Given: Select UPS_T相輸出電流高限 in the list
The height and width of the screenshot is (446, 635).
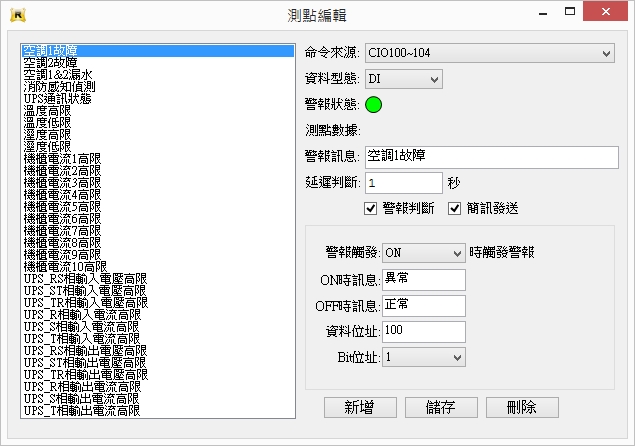Looking at the screenshot, I should pos(158,411).
